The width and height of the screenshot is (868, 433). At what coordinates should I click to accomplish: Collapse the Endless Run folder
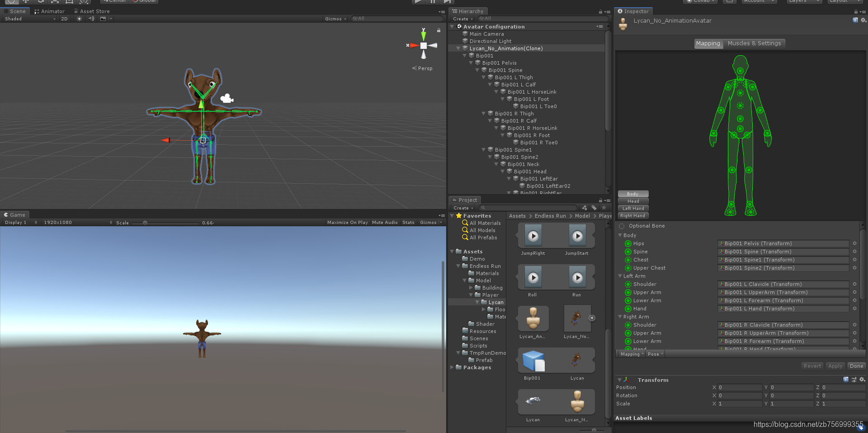(x=458, y=266)
